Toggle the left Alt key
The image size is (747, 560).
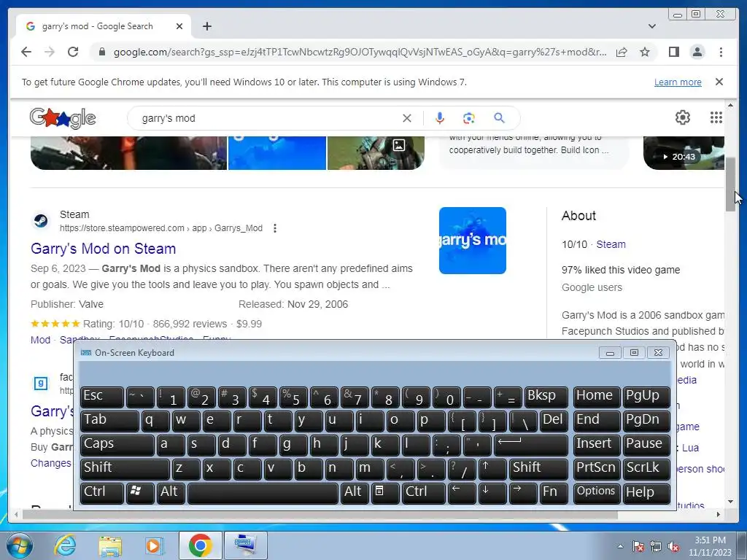(171, 493)
